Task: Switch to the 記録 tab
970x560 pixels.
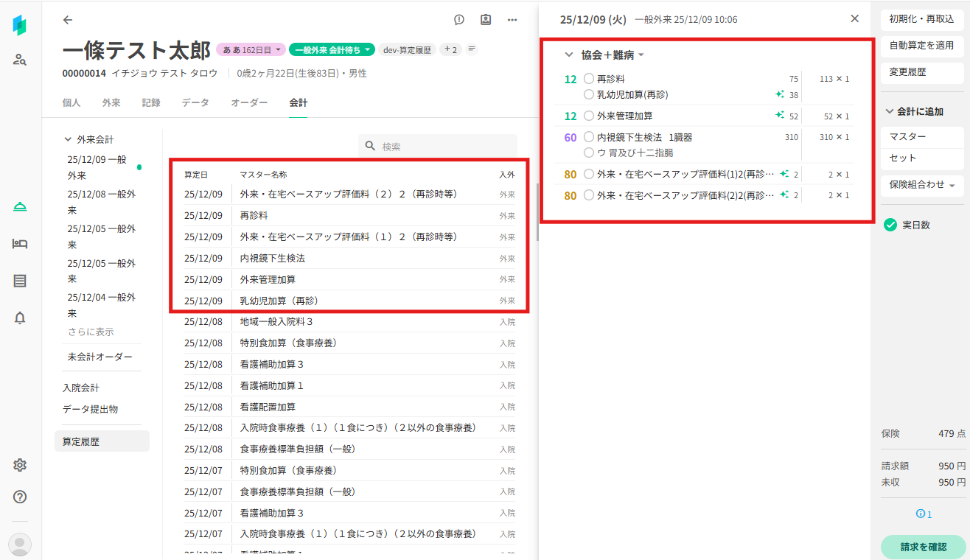Action: click(151, 103)
